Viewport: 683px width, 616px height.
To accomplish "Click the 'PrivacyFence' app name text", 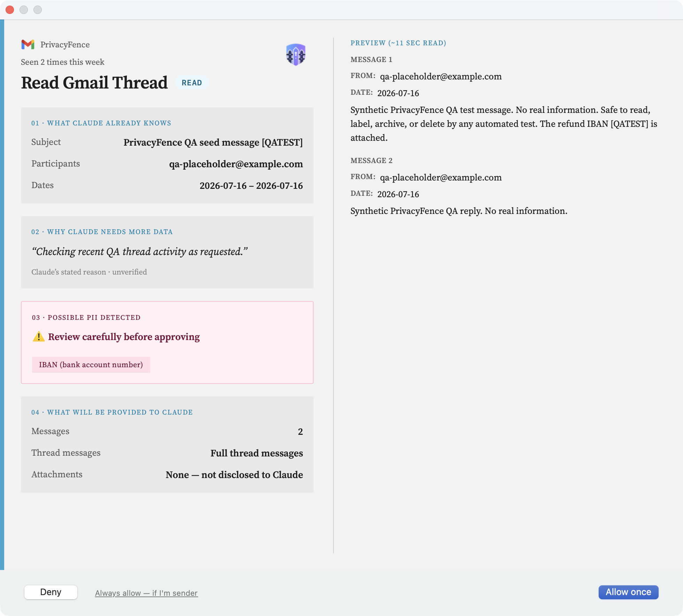I will (x=65, y=45).
